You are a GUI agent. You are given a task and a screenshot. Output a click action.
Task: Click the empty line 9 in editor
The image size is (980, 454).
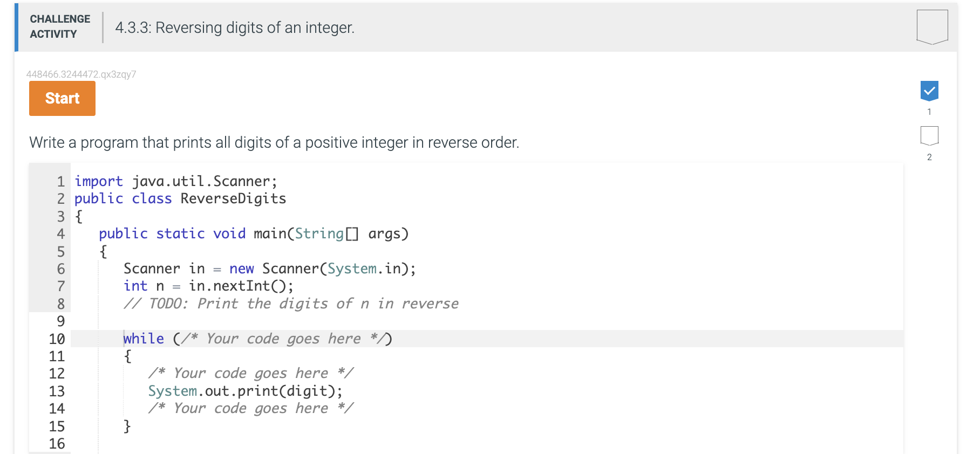point(486,321)
